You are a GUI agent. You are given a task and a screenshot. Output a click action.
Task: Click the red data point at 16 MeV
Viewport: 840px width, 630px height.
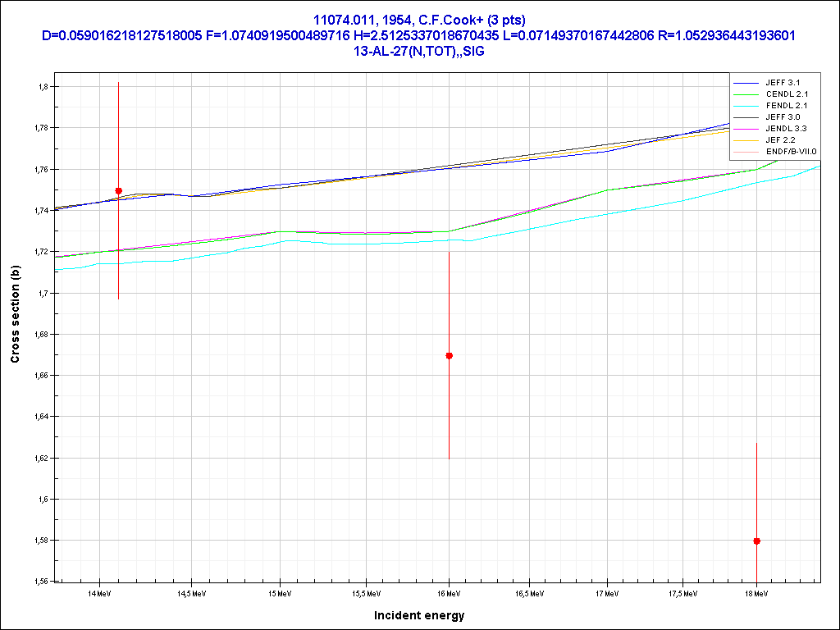click(x=449, y=355)
